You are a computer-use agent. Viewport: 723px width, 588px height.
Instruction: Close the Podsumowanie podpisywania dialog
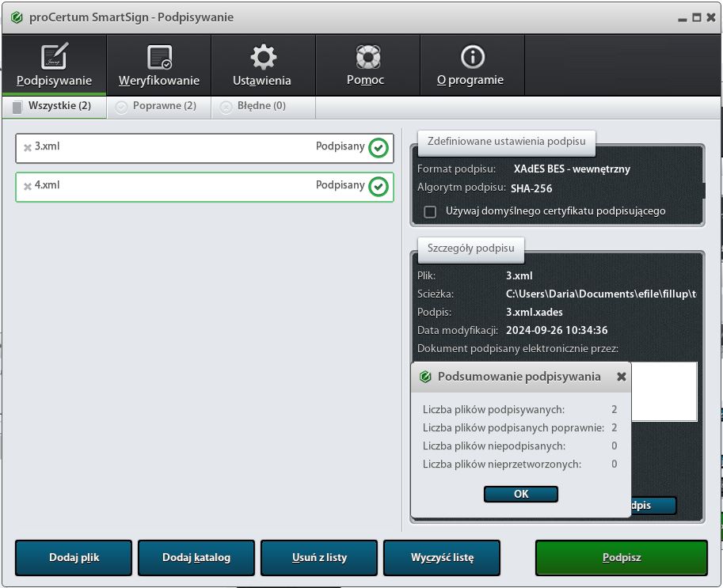621,377
